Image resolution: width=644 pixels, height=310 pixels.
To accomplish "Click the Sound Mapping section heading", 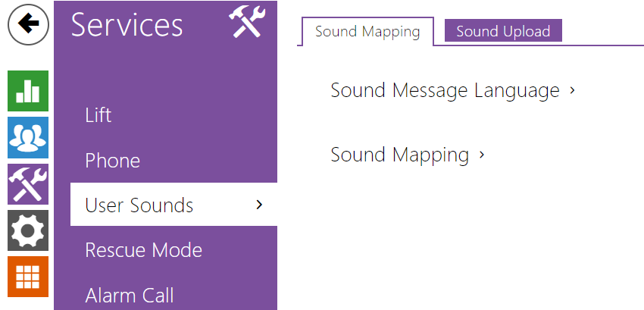I will (399, 155).
